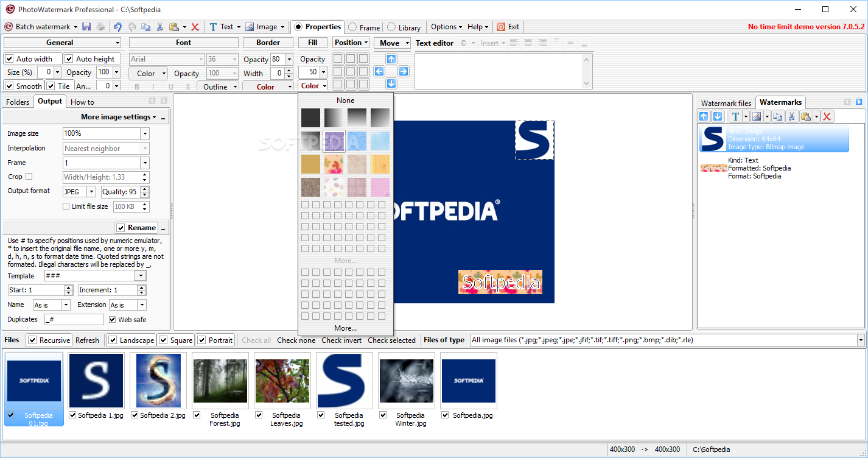Move watermark up in Watermarks list
The height and width of the screenshot is (458, 868).
click(704, 116)
